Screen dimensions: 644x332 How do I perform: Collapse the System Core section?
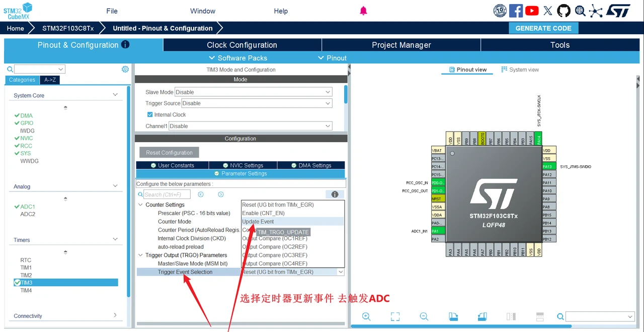click(x=115, y=95)
